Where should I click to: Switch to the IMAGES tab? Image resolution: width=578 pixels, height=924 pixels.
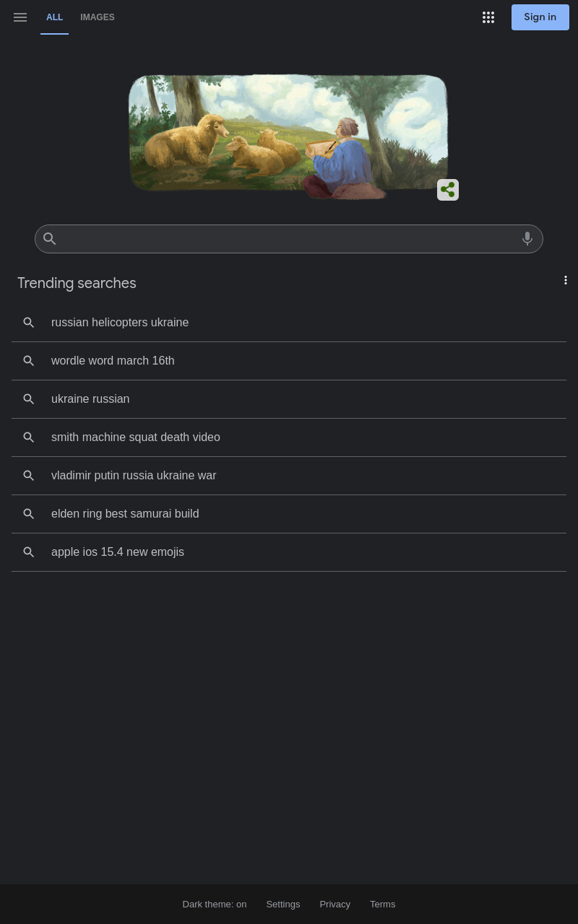coord(98,17)
